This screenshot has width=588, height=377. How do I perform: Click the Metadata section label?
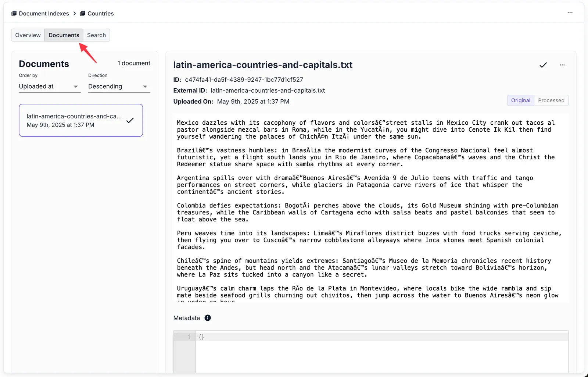(187, 318)
